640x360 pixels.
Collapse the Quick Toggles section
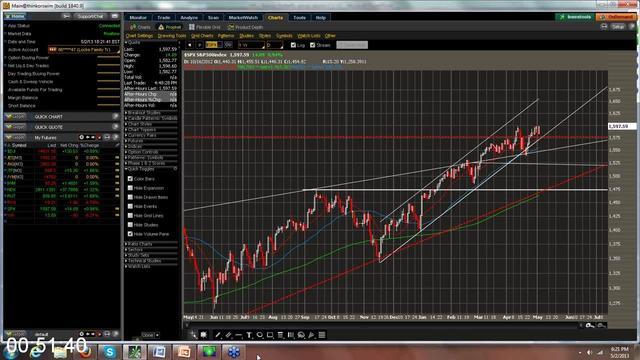[x=151, y=169]
